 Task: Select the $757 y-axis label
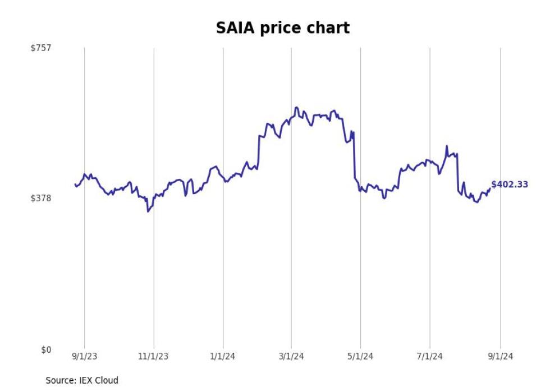point(41,48)
